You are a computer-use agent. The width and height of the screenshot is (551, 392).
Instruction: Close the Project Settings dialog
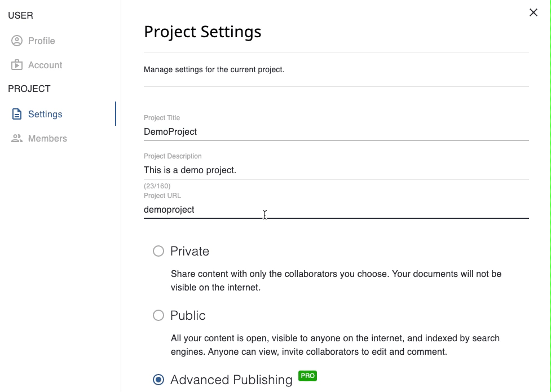(533, 12)
